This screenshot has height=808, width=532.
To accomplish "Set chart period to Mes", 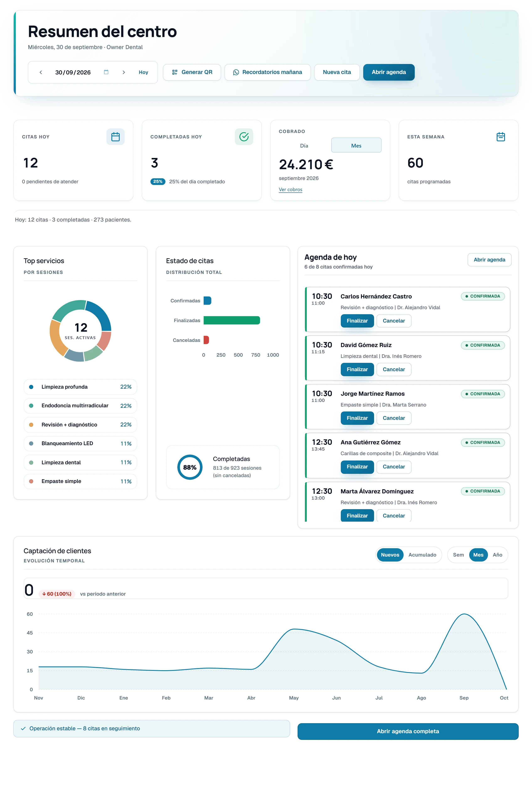I will tap(478, 555).
